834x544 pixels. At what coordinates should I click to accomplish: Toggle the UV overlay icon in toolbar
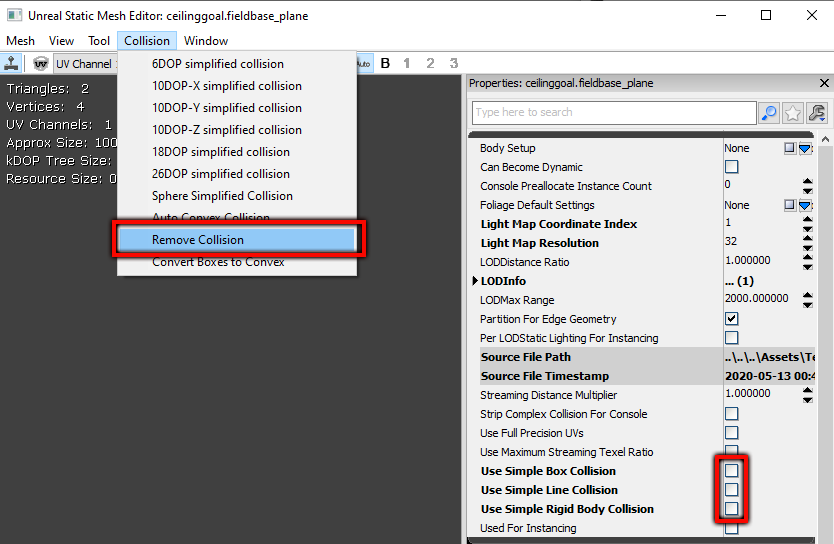coord(40,64)
